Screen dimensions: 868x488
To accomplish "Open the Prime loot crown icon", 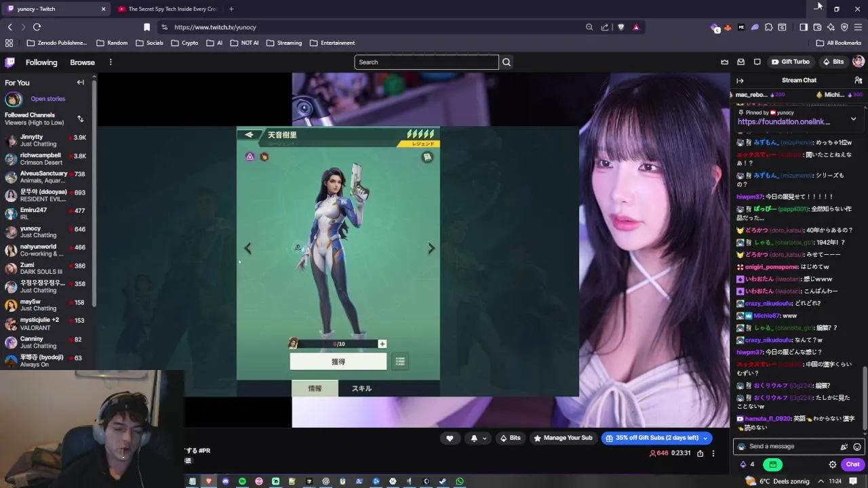I will [x=725, y=62].
